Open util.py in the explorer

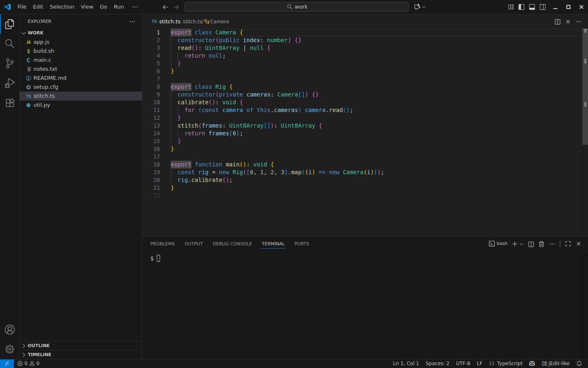80,105
